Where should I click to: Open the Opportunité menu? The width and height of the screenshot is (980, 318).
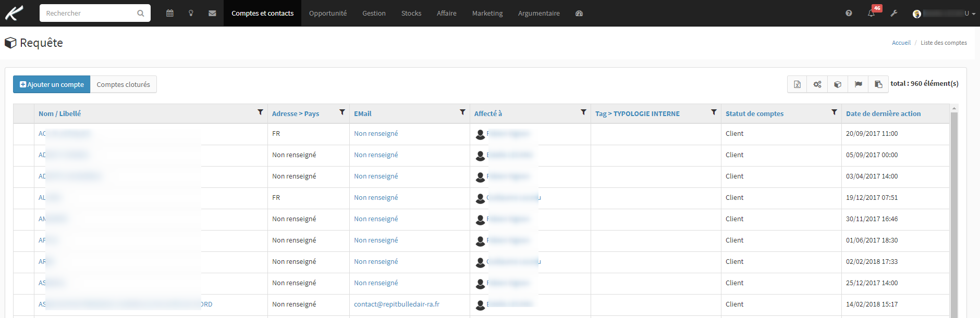tap(328, 14)
